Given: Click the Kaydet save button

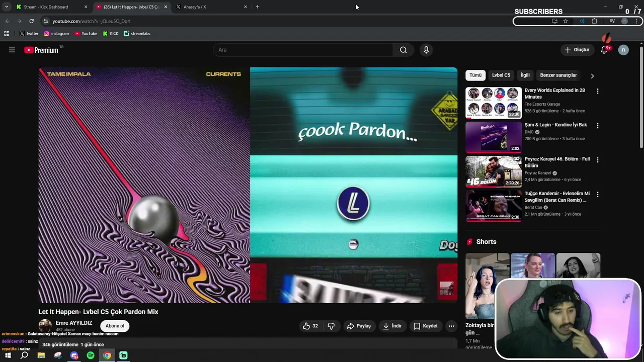Looking at the screenshot, I should coord(426,326).
